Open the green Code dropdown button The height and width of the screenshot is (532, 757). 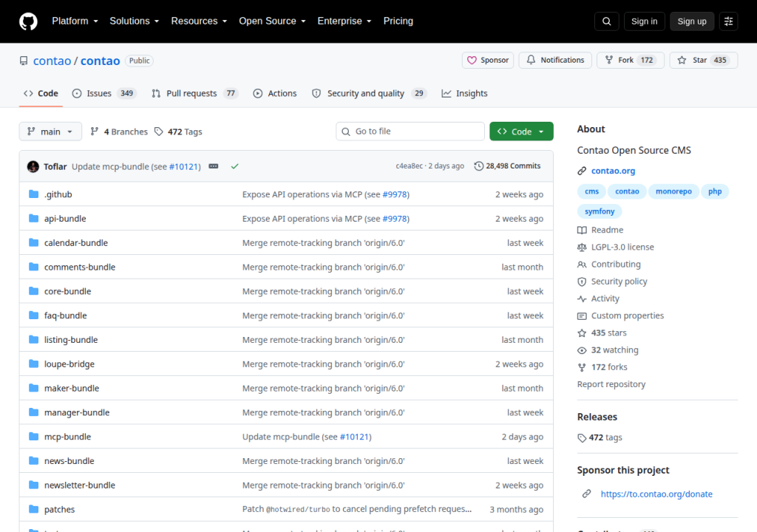[521, 132]
